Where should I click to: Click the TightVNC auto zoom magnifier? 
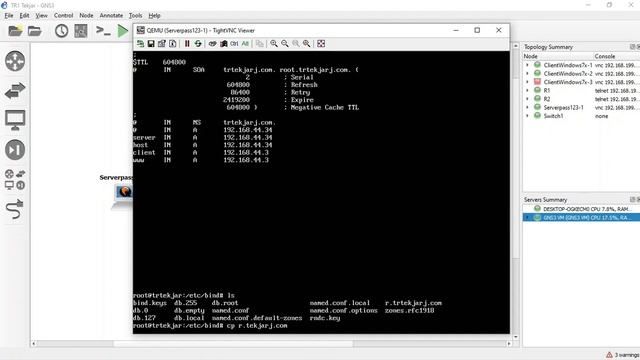[x=307, y=44]
